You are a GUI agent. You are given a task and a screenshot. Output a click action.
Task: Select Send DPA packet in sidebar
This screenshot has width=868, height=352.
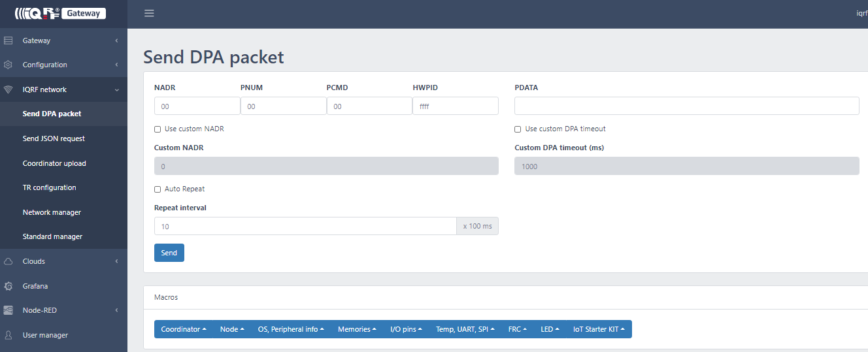pos(63,114)
